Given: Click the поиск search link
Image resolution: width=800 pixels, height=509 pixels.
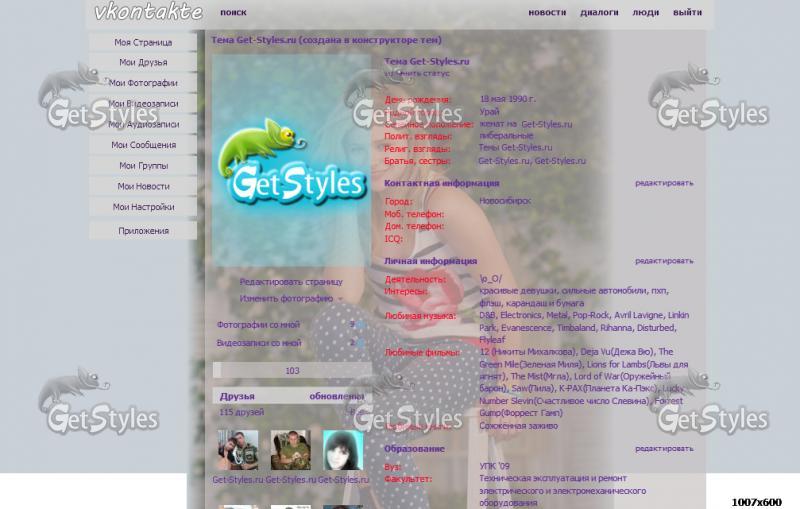Looking at the screenshot, I should pyautogui.click(x=233, y=13).
